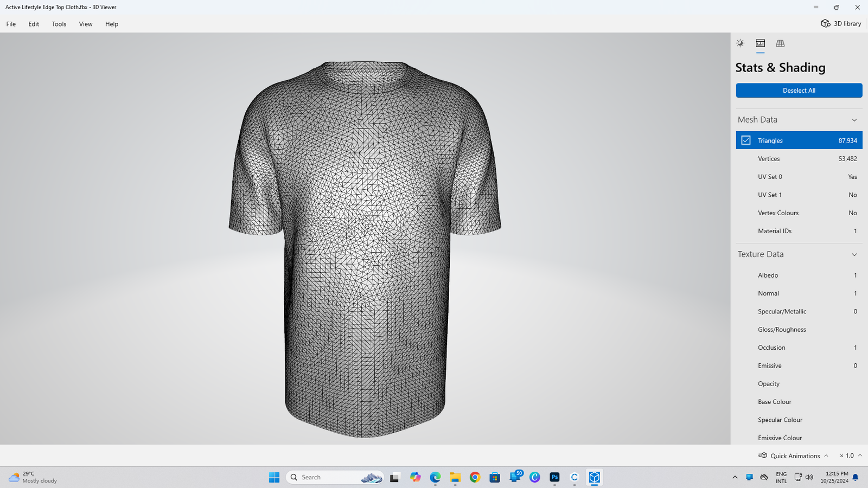
Task: Select the Opacity row
Action: click(x=799, y=384)
